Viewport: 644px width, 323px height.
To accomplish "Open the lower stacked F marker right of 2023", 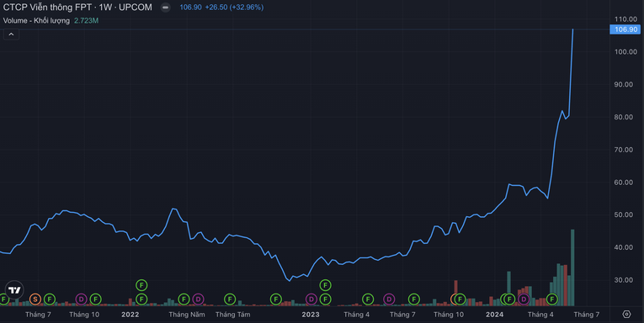I will 325,299.
